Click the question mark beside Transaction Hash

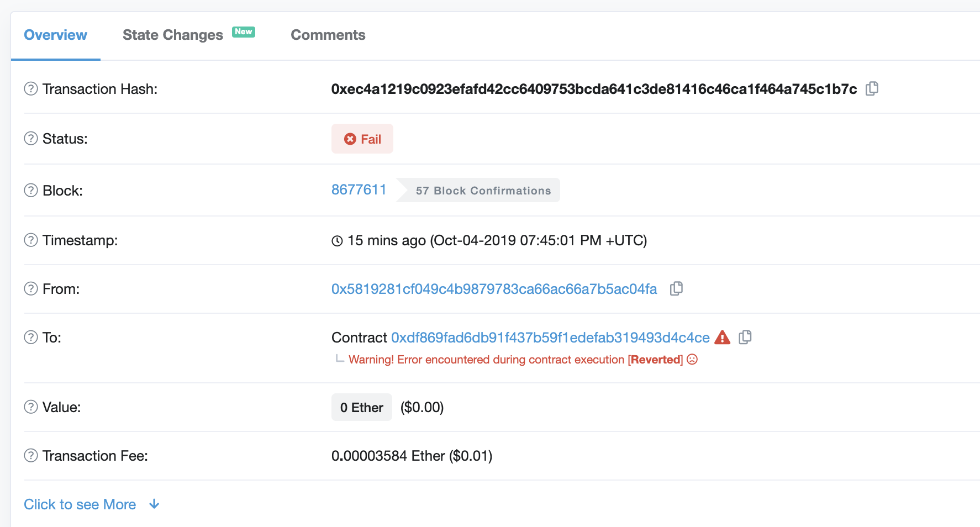click(30, 88)
